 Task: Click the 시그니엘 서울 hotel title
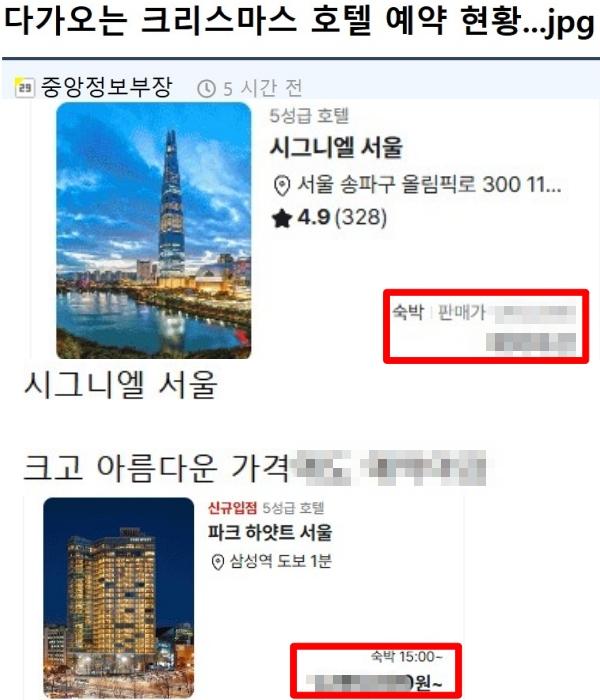click(336, 148)
